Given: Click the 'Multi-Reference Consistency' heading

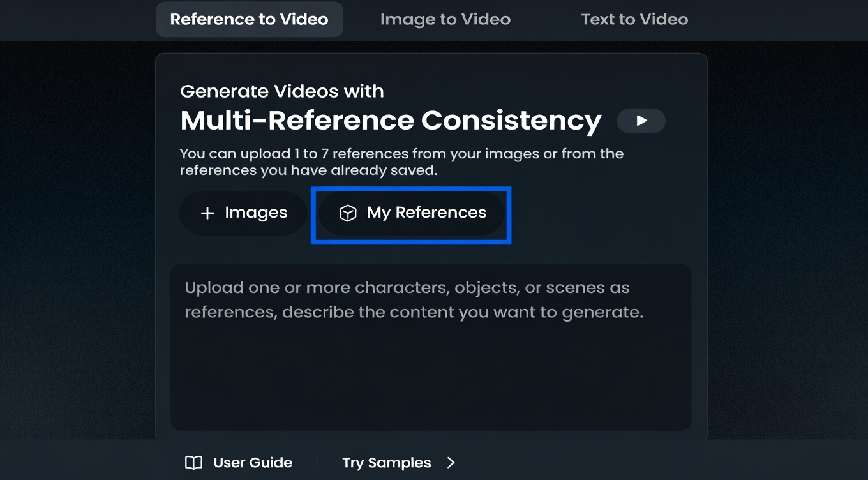Looking at the screenshot, I should [391, 121].
